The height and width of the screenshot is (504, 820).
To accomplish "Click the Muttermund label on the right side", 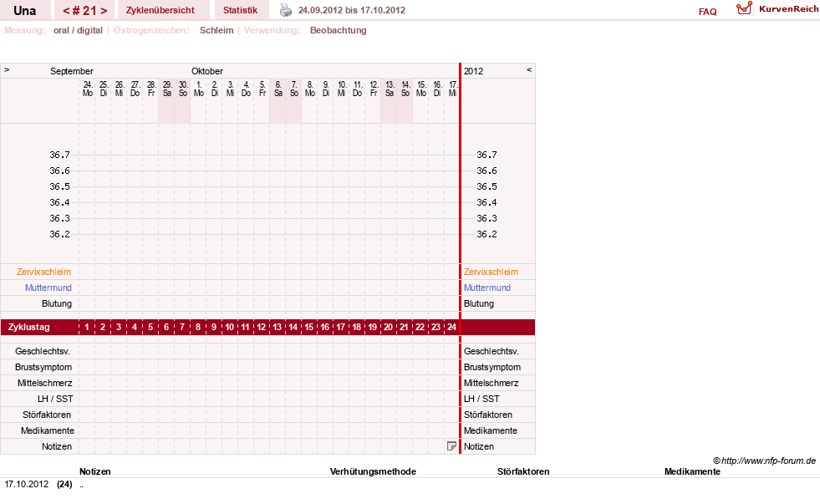I will point(486,288).
